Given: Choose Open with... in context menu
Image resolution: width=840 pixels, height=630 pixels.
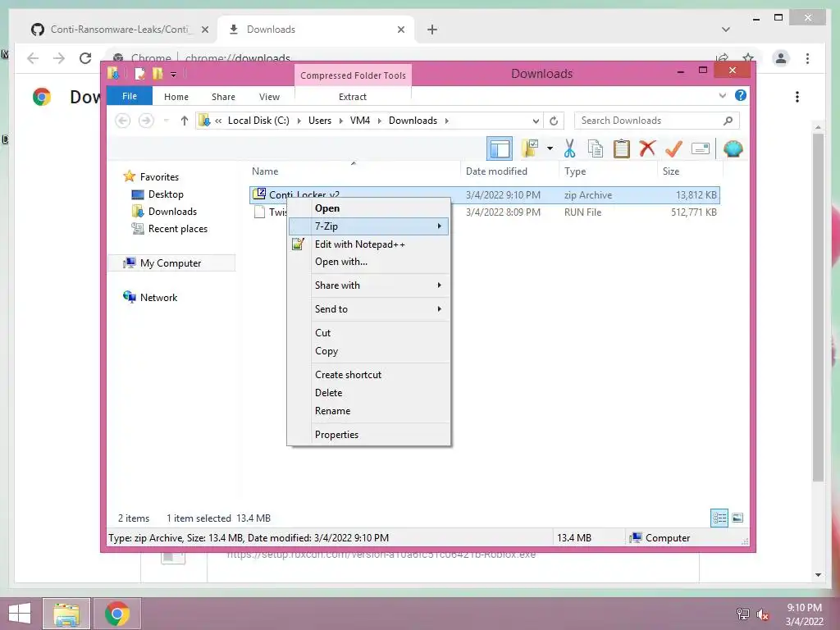Looking at the screenshot, I should coord(368,262).
